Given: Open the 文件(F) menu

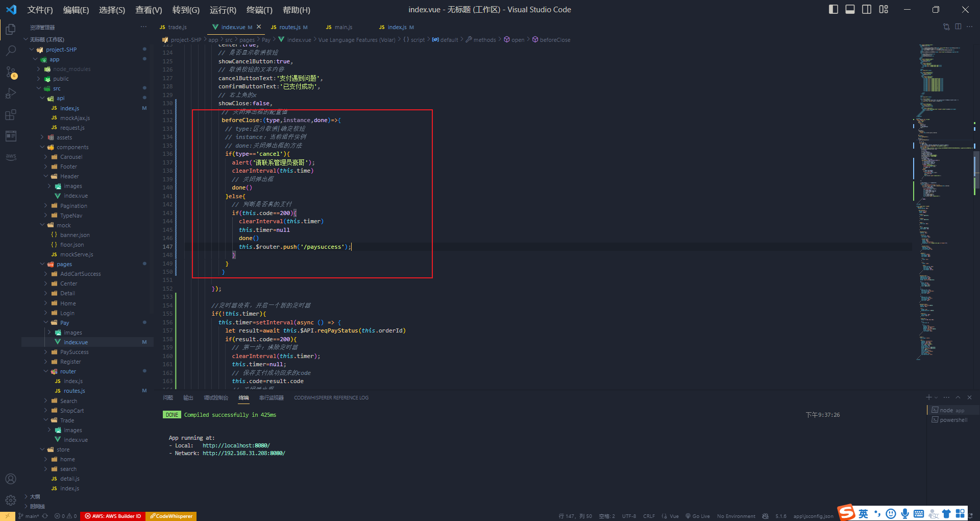Looking at the screenshot, I should point(40,10).
